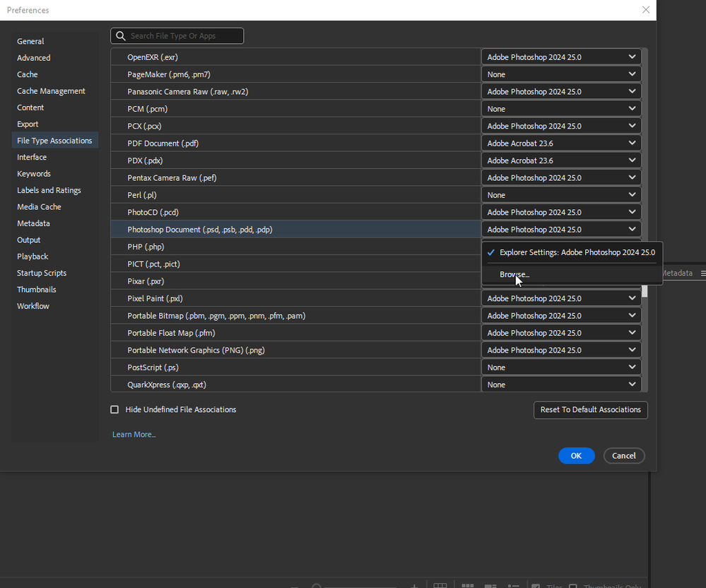Click the search magnifying glass icon
The width and height of the screenshot is (706, 588).
120,35
